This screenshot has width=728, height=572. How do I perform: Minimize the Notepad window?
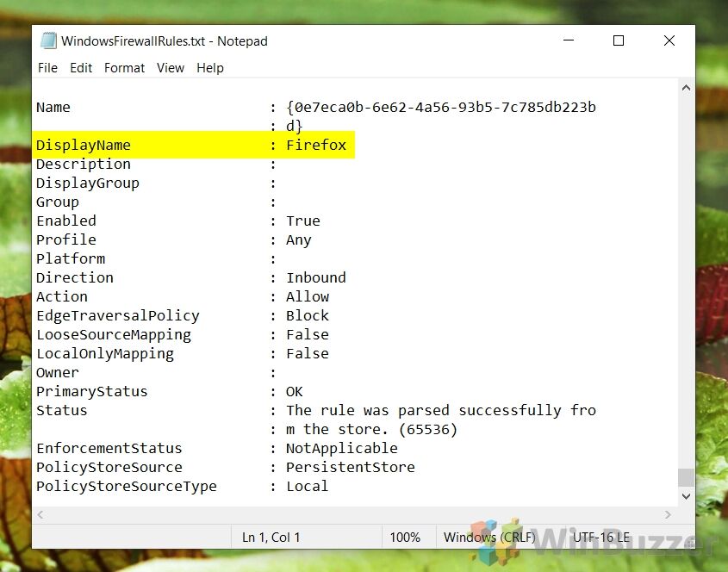569,40
